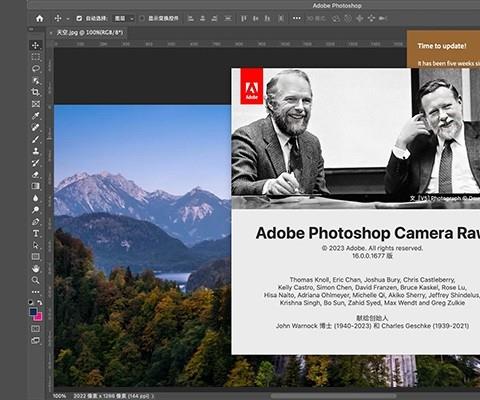This screenshot has height=400, width=480.
Task: Select the Blur tool
Action: 36,198
